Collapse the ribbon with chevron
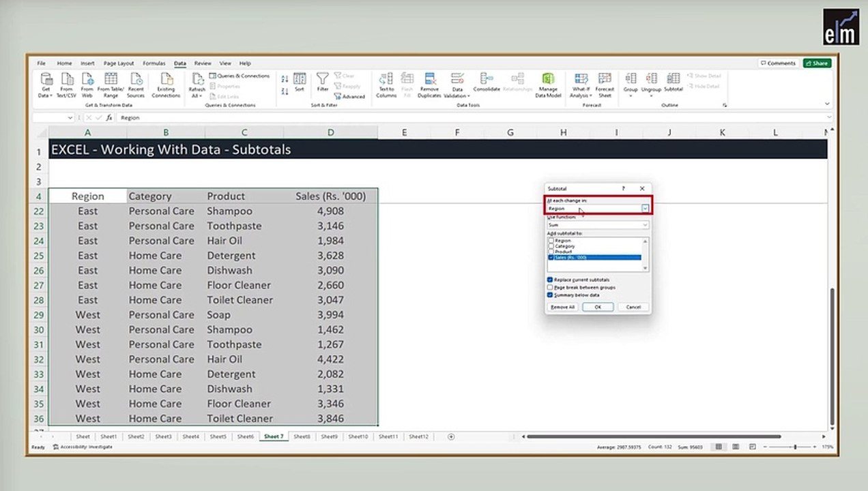 point(827,104)
